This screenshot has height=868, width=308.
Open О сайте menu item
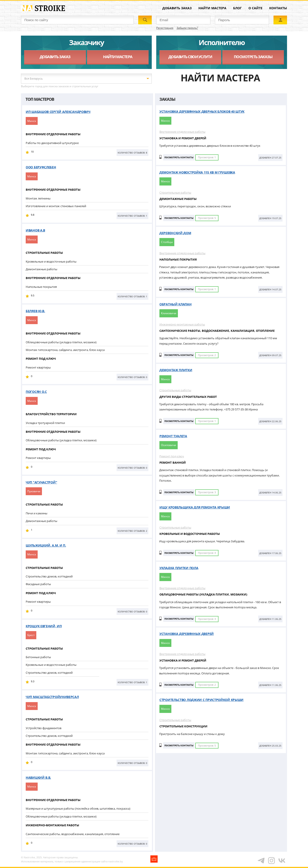[255, 8]
